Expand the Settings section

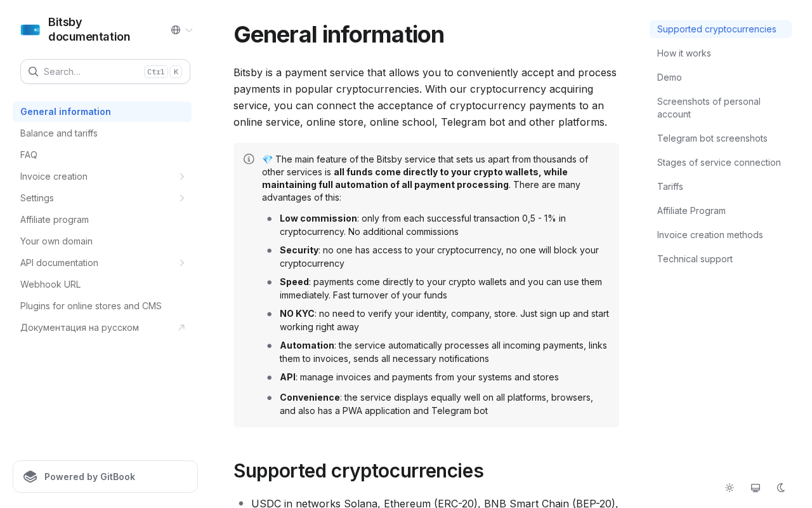point(181,198)
